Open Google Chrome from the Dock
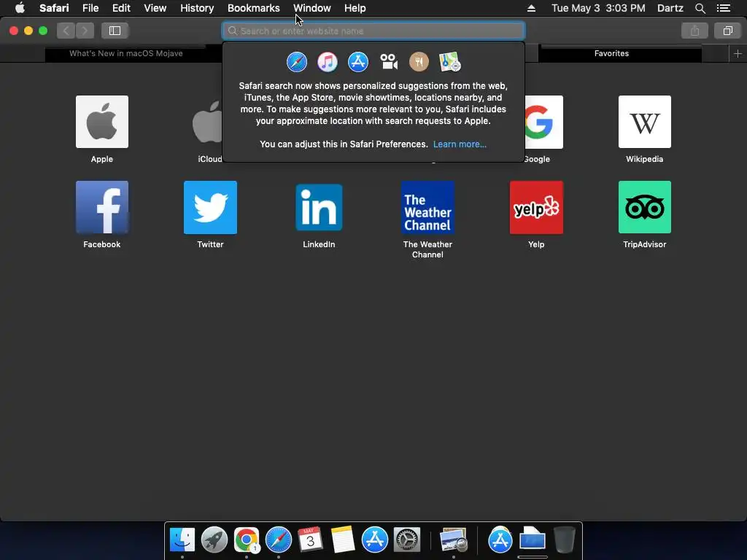This screenshot has width=747, height=560. point(247,540)
